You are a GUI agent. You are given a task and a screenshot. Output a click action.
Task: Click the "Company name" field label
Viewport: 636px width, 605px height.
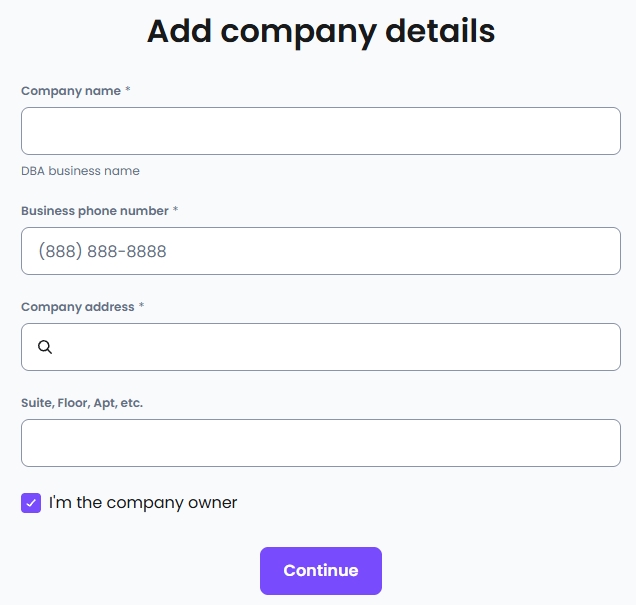pyautogui.click(x=70, y=91)
